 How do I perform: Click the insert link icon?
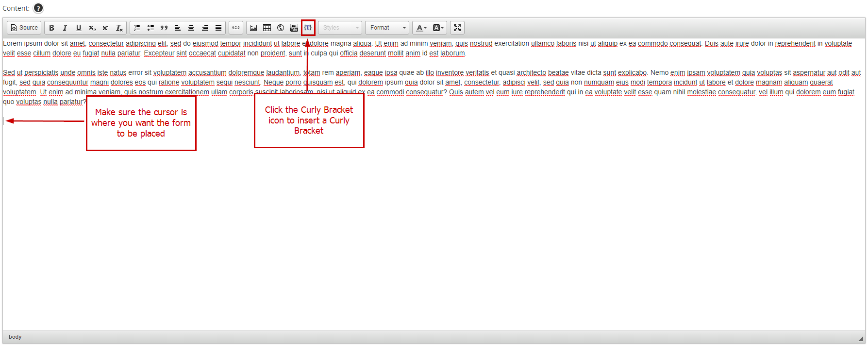236,28
